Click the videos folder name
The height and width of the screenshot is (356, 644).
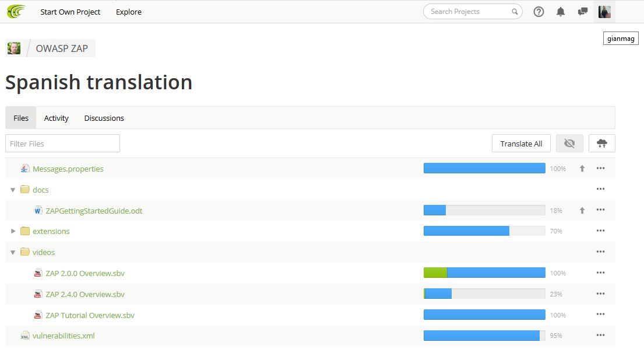click(x=44, y=252)
